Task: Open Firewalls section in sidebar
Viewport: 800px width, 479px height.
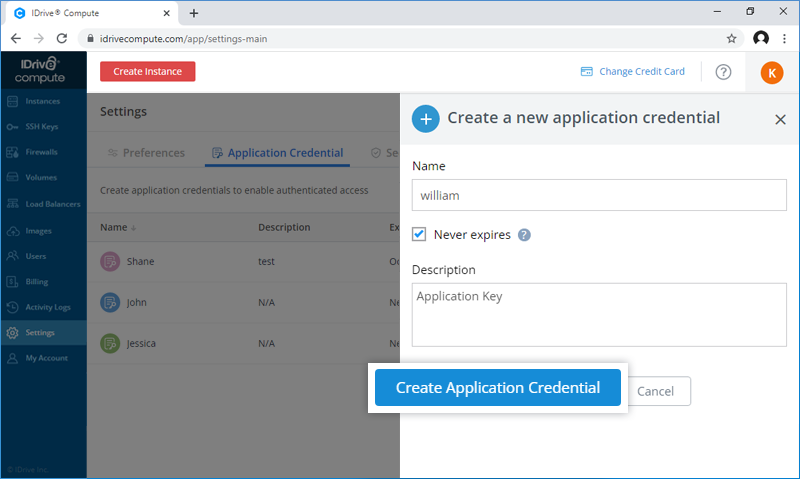Action: tap(43, 152)
